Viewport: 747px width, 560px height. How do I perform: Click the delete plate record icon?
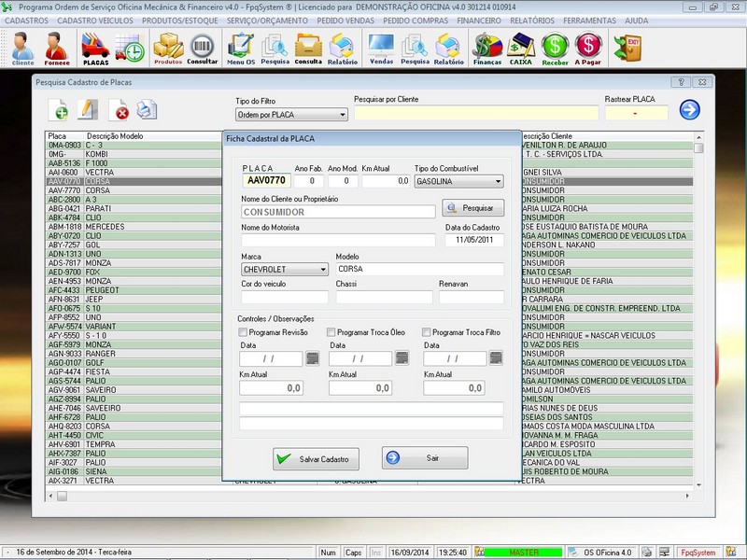(119, 110)
